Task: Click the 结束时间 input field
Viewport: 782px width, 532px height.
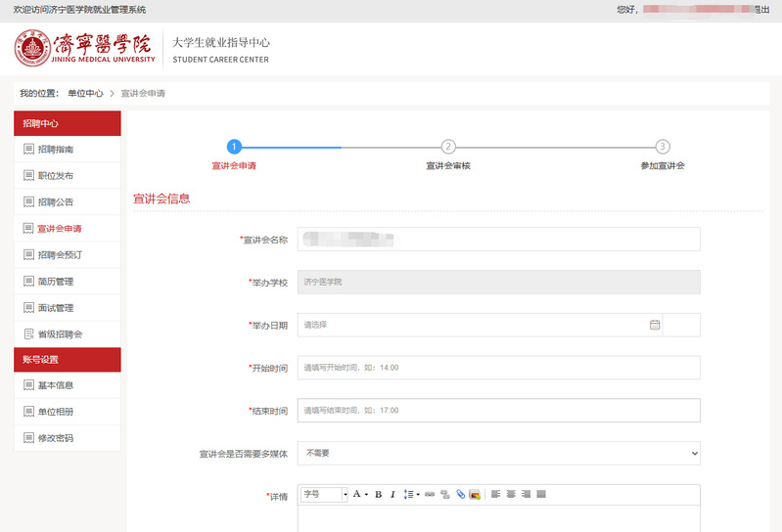Action: (498, 411)
